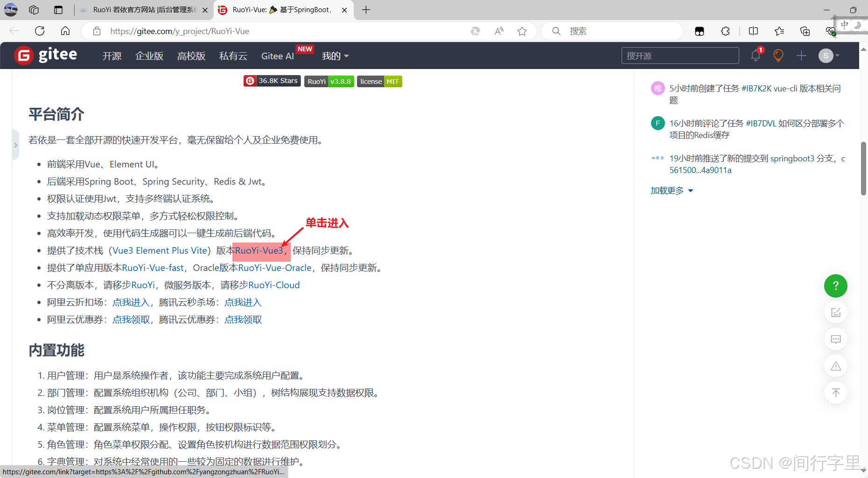Click the read aloud icon
Image resolution: width=868 pixels, height=478 pixels.
tap(499, 31)
